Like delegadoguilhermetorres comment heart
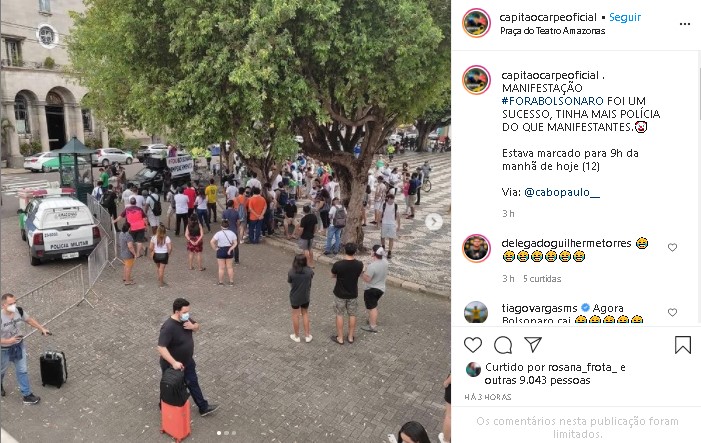The width and height of the screenshot is (701, 443). 672,247
